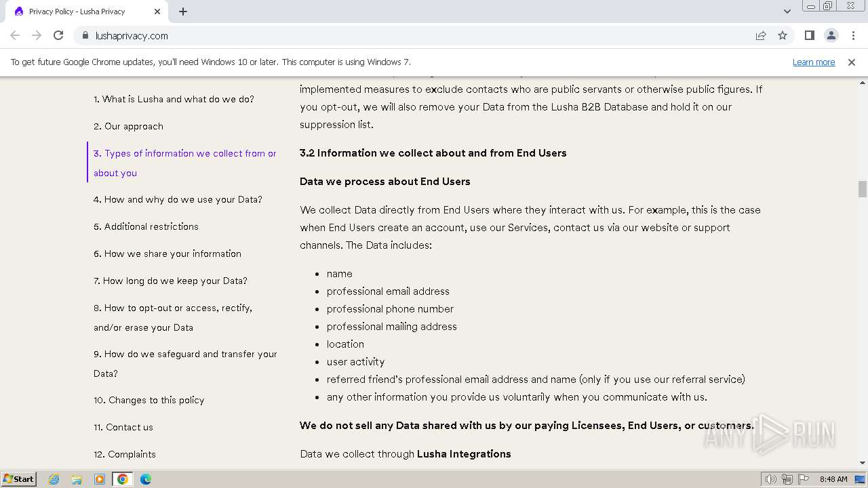Open '8. How to opt-out or access' section

point(173,317)
